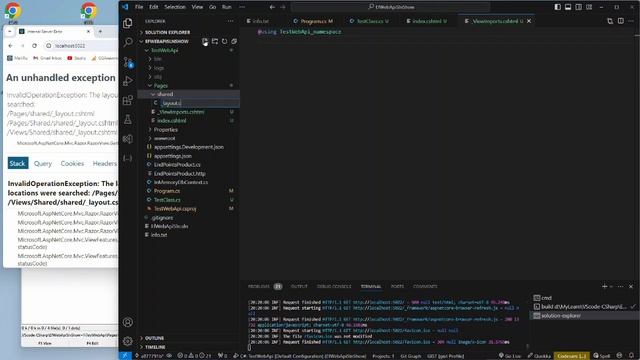Go back with the navigation arrow
The height and width of the screenshot is (360, 640).
(x=272, y=7)
